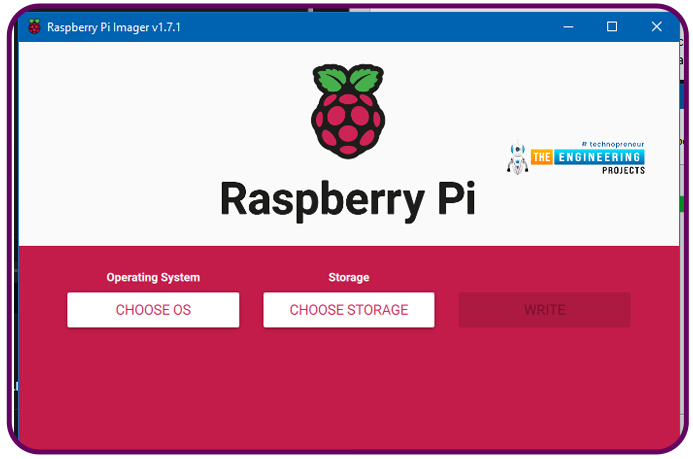
Task: Click the Raspberry Pi heading text
Action: (x=348, y=201)
